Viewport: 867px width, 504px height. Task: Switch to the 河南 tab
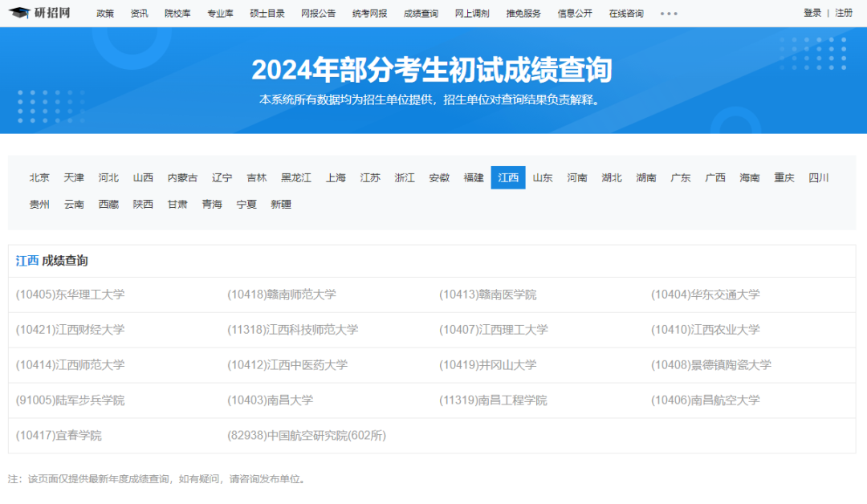(x=577, y=177)
